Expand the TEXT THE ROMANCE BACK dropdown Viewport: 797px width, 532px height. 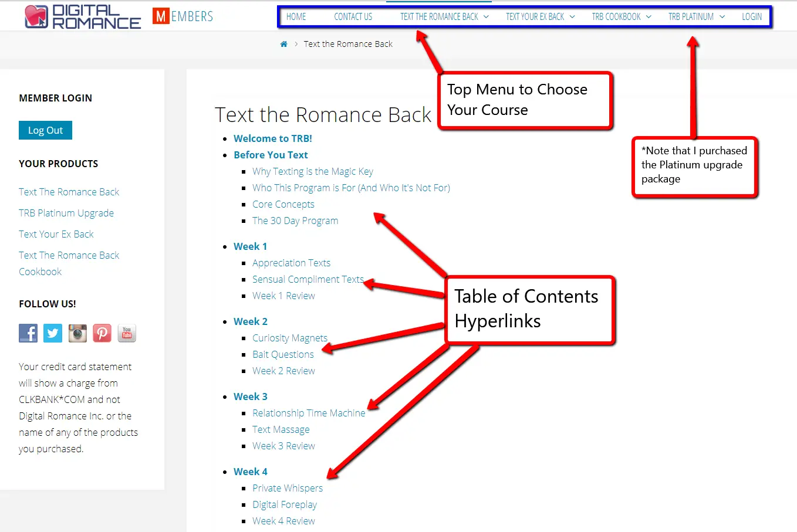(x=440, y=16)
